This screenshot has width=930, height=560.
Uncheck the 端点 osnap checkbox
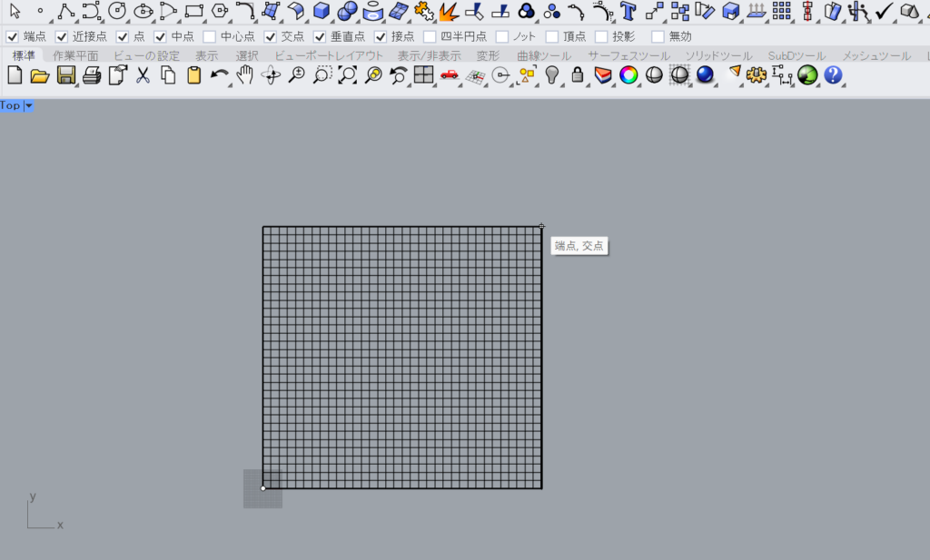13,36
